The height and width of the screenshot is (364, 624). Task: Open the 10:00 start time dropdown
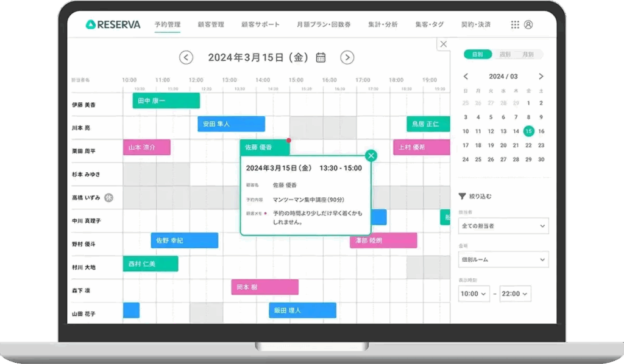474,293
